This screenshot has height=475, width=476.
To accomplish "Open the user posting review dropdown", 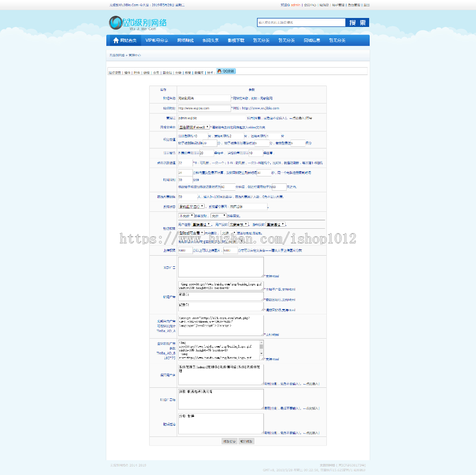I will pyautogui.click(x=239, y=225).
